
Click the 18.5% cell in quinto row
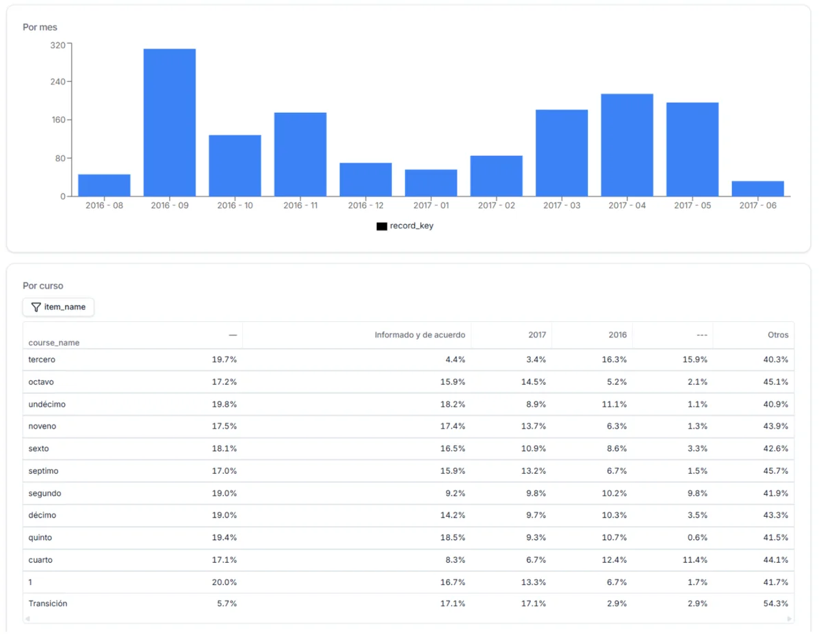(452, 537)
